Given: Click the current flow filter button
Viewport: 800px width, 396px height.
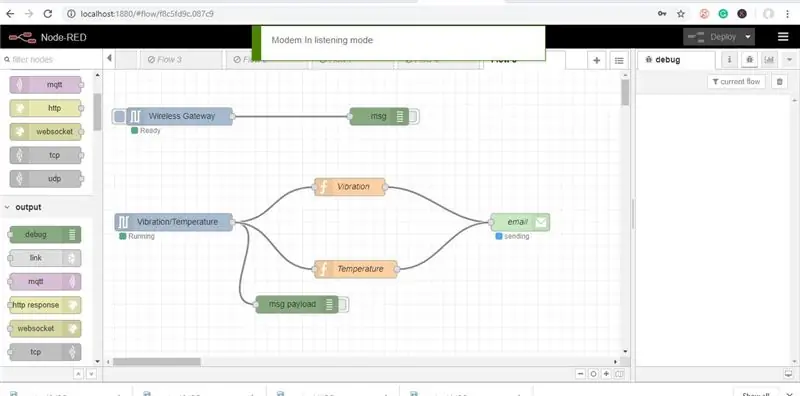Looking at the screenshot, I should pos(736,82).
